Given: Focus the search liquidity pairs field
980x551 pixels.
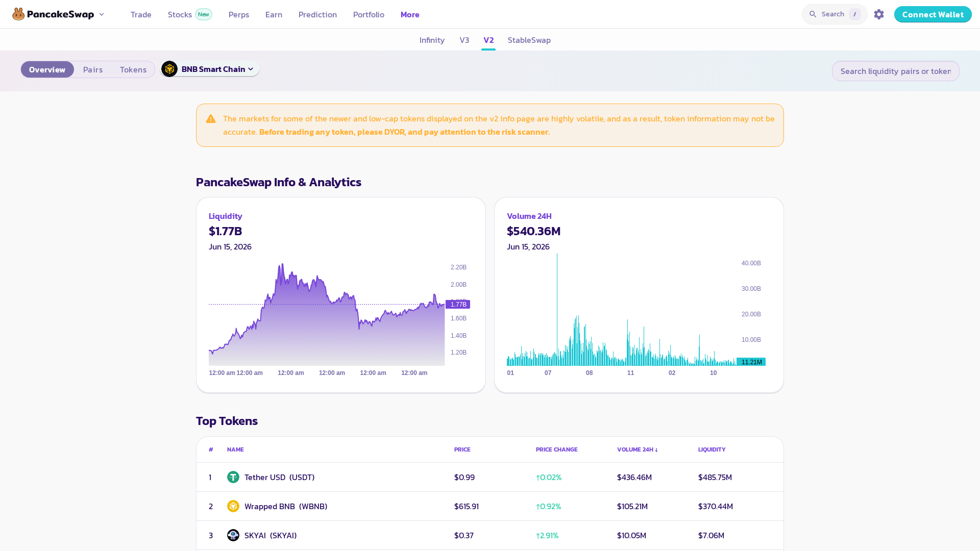Looking at the screenshot, I should (895, 71).
